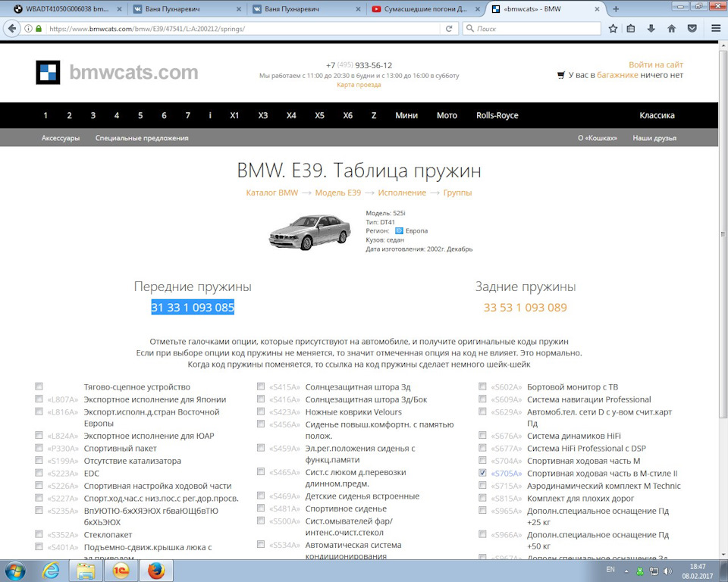Switch to first Ваня Пухнаревич tab
728x582 pixels.
(186, 9)
